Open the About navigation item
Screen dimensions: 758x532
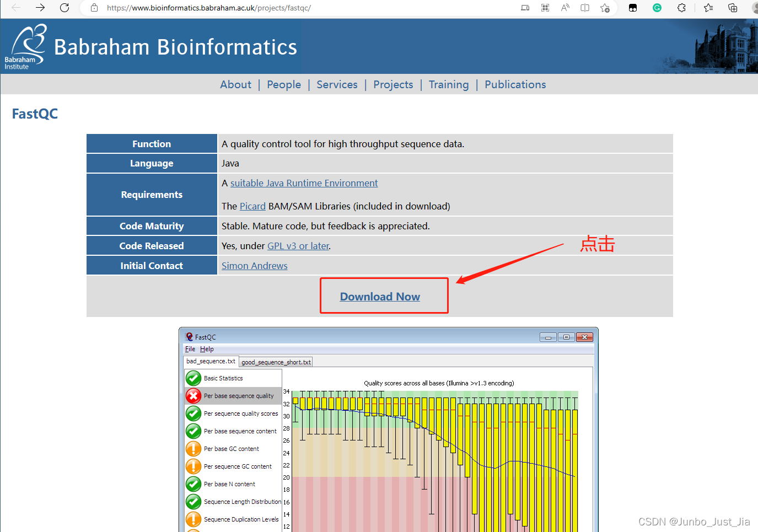[x=235, y=84]
